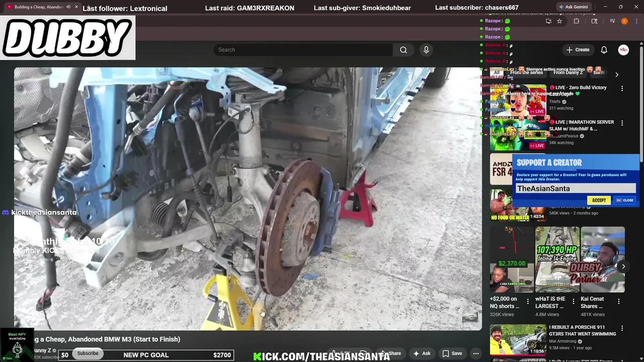Click the '326K views' text
This screenshot has width=644, height=362.
point(502,315)
